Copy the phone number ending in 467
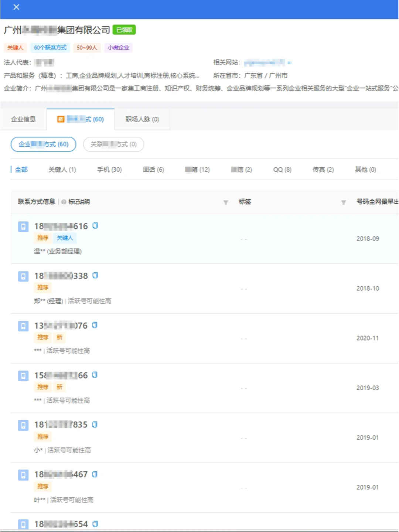The height and width of the screenshot is (532, 399). tap(95, 474)
